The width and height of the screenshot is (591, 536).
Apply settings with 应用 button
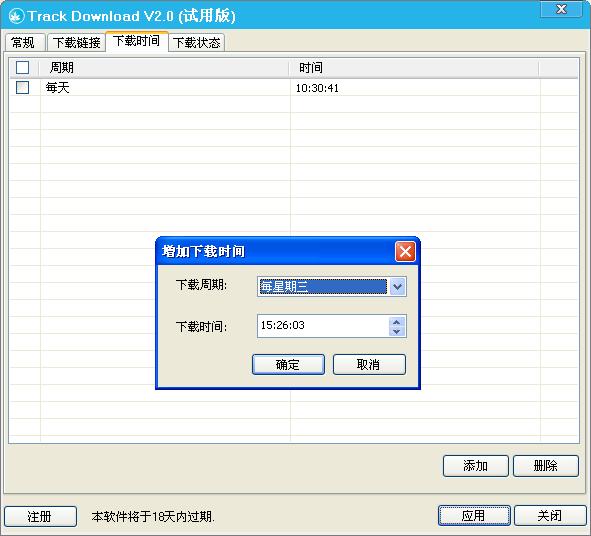pos(474,515)
